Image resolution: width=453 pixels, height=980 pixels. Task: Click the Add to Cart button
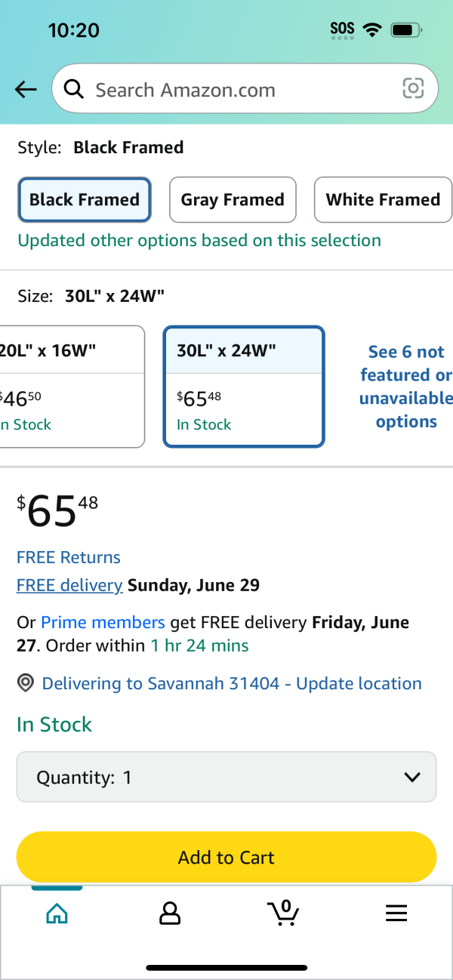click(x=226, y=858)
